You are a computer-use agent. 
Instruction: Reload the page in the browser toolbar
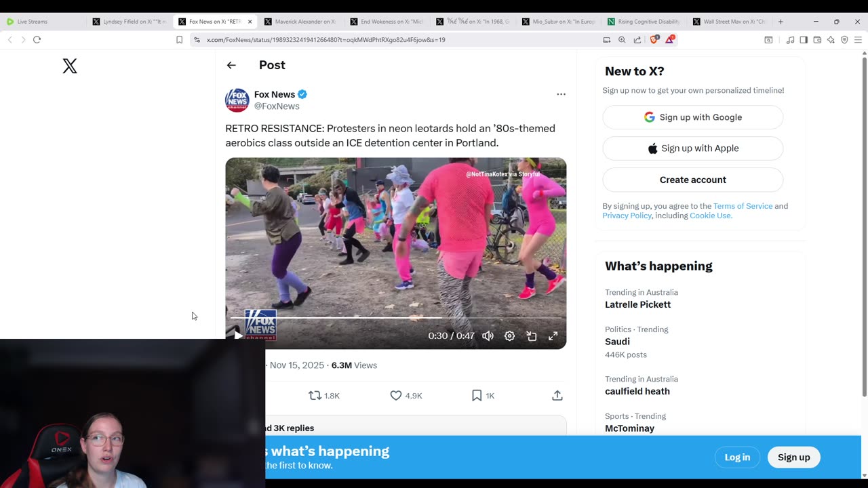pyautogui.click(x=37, y=39)
